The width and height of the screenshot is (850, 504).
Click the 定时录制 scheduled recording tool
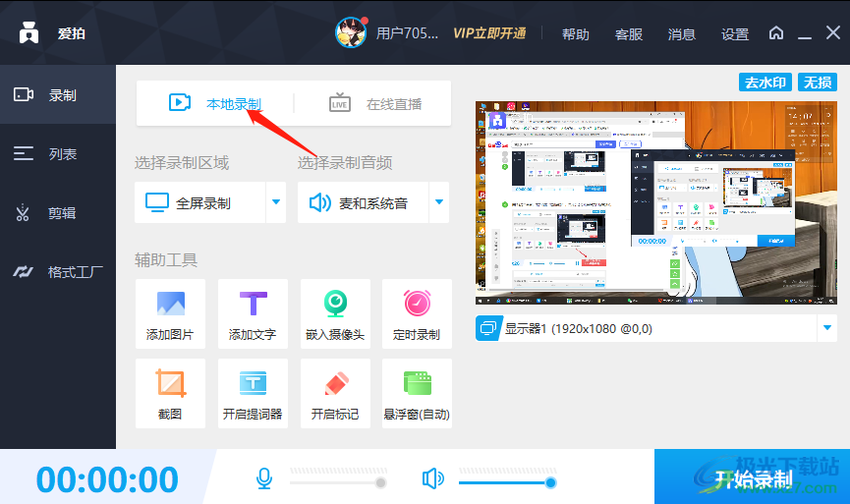click(x=417, y=313)
